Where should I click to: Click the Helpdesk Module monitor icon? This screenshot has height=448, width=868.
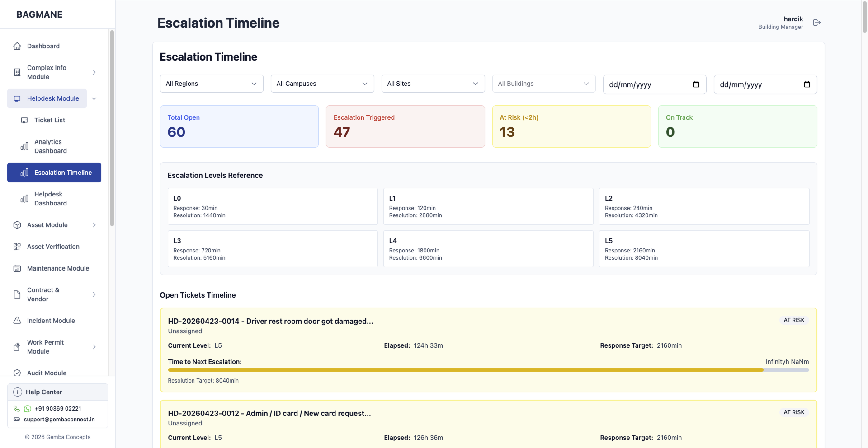coord(17,98)
